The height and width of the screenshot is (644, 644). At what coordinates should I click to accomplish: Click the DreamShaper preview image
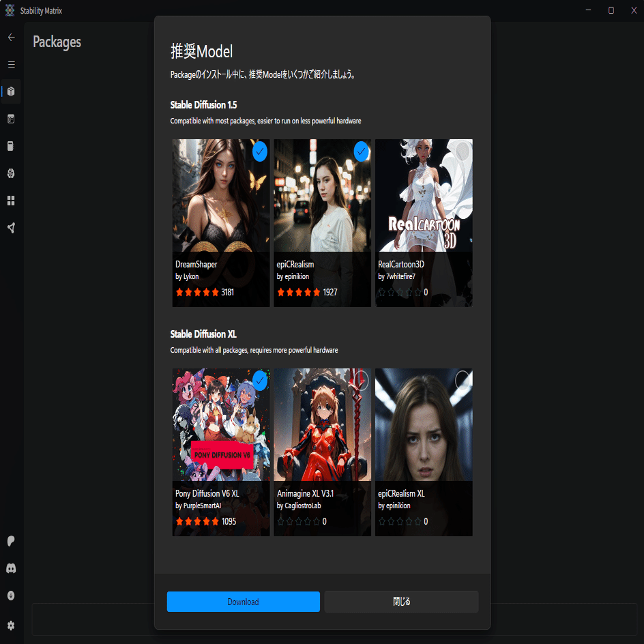click(x=221, y=196)
